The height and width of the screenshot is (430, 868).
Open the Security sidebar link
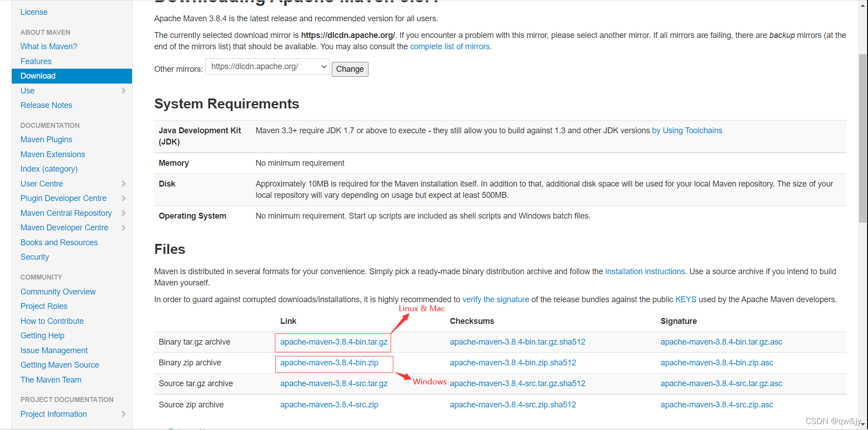[x=35, y=257]
